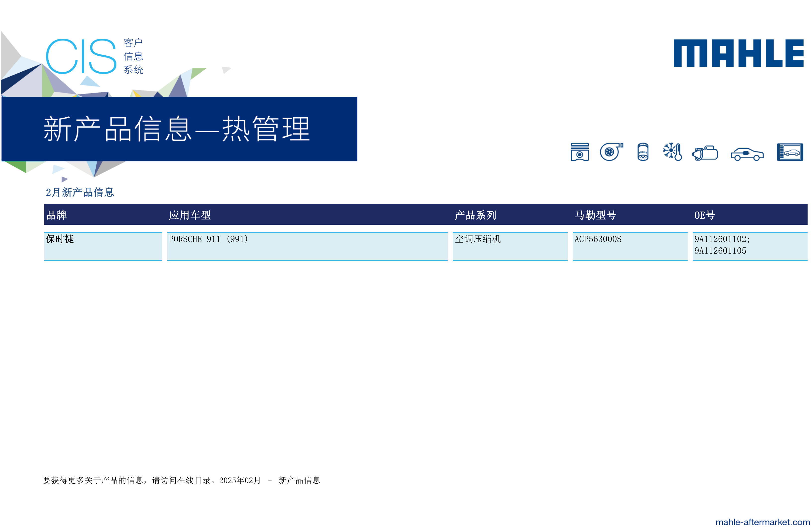
Task: Click the thermal management snowflake thermometer icon
Action: point(672,151)
